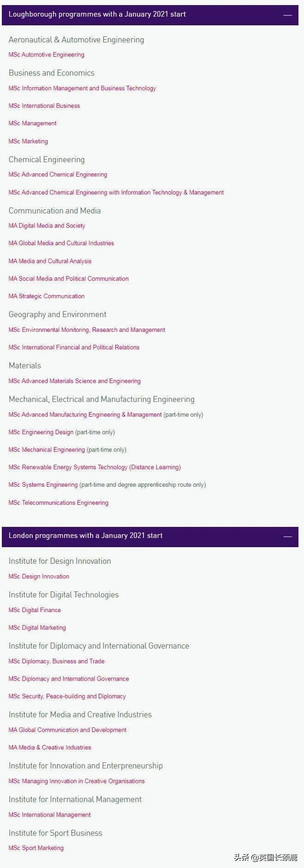Viewport: 304px width, 868px height.
Task: Collapse the Loughborough programmes section
Action: coord(287,15)
